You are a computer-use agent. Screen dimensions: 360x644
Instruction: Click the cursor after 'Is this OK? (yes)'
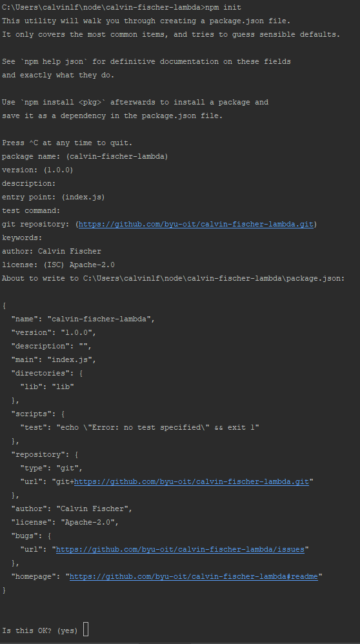coord(86,629)
